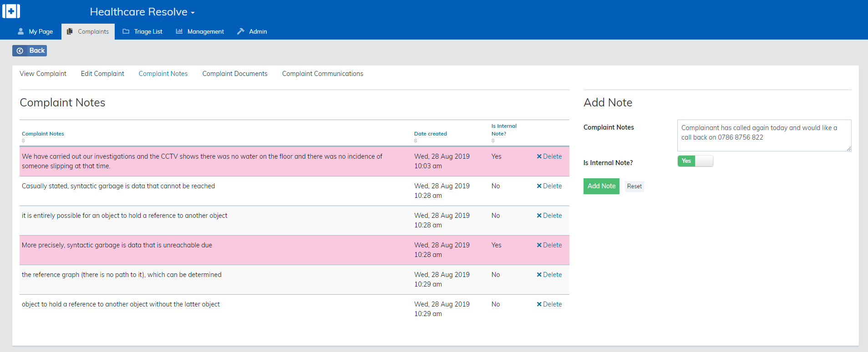Viewport: 868px width, 352px height.
Task: Click the green Add Note button
Action: click(601, 186)
